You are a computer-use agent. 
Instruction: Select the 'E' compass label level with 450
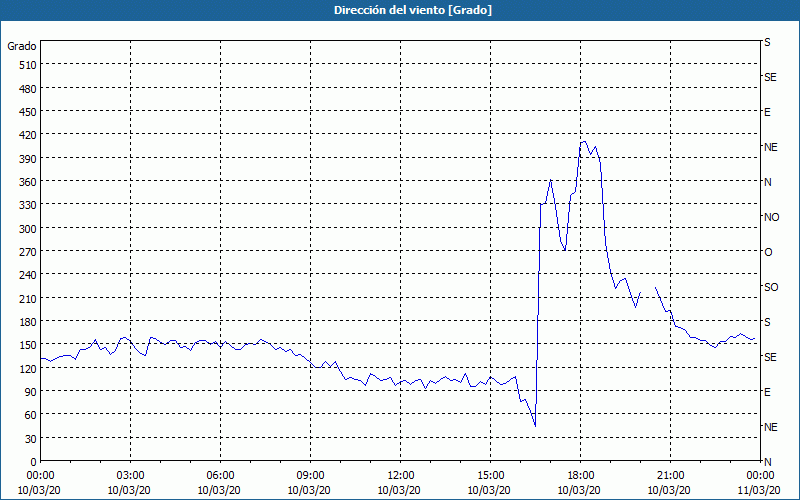[x=767, y=112]
